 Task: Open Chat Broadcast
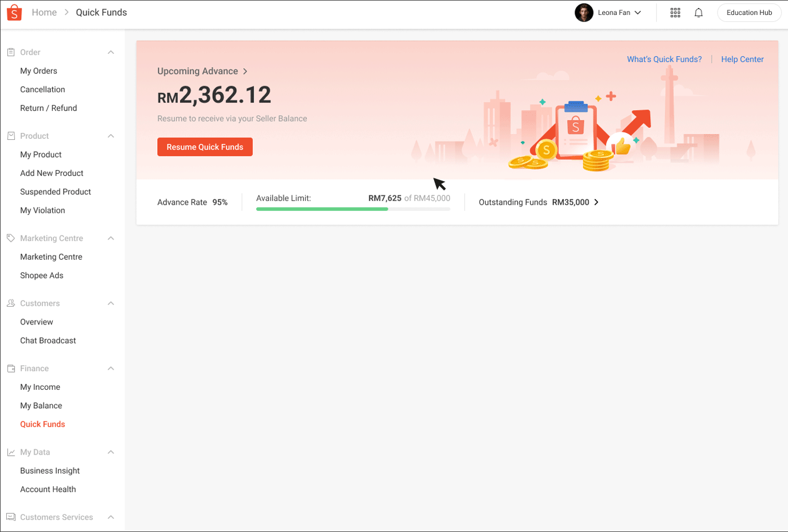[48, 341]
